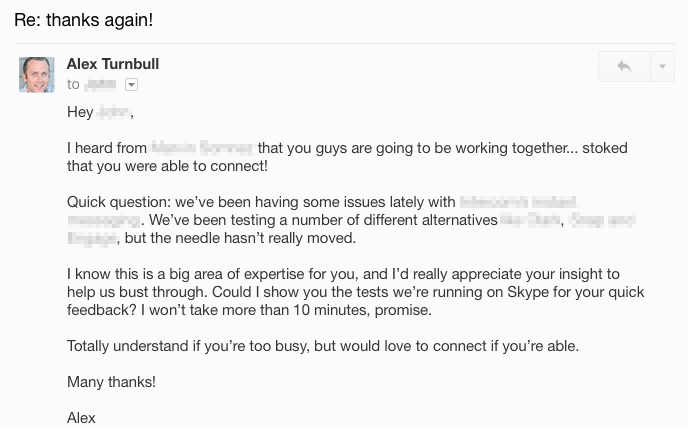690x430 pixels.
Task: Click the "Hey" greeting line
Action: pos(80,112)
